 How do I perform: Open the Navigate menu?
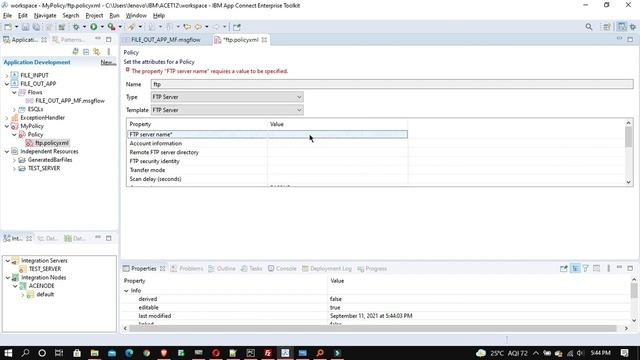click(45, 16)
